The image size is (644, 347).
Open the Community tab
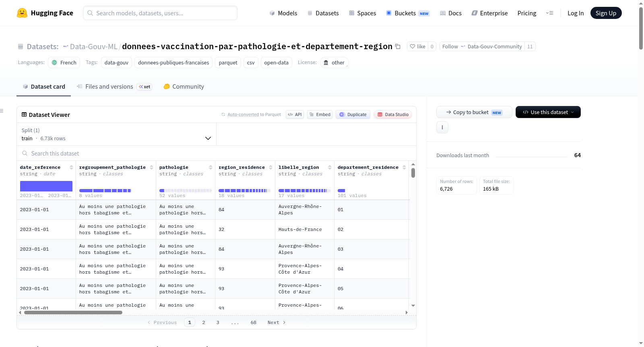tap(184, 87)
